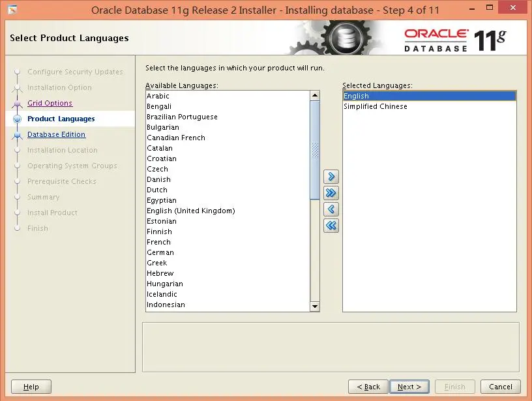Click the single left arrow remove-language button
Screen dimensions: 532x401
tap(331, 209)
